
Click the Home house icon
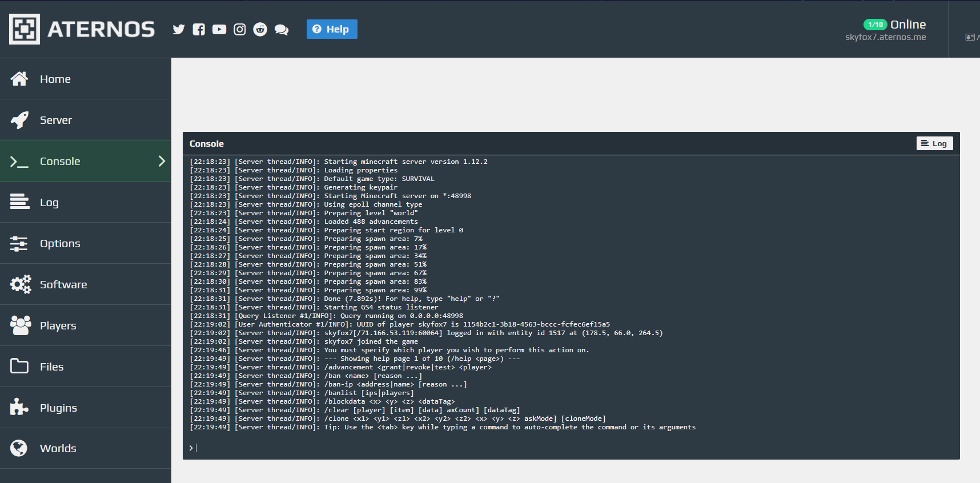point(19,79)
